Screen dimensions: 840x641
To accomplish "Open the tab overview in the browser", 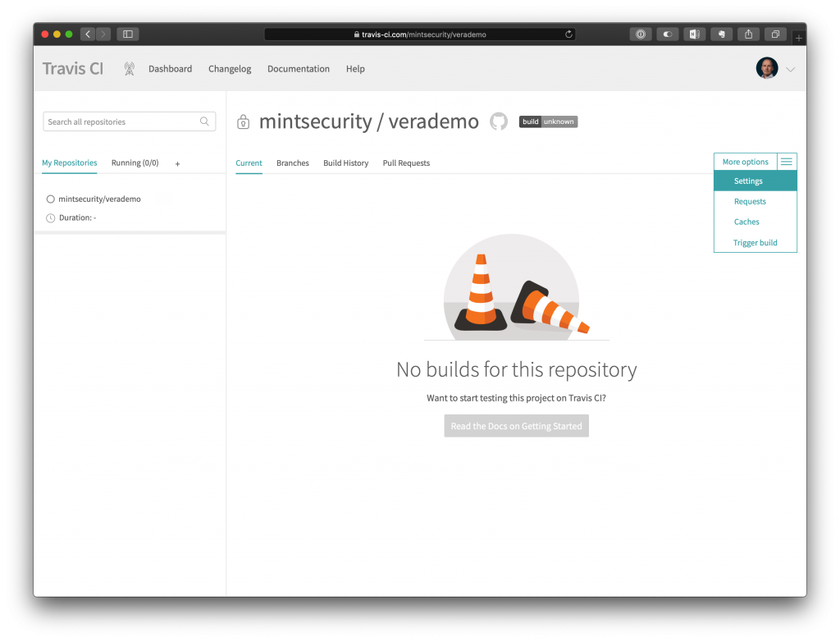I will [774, 34].
